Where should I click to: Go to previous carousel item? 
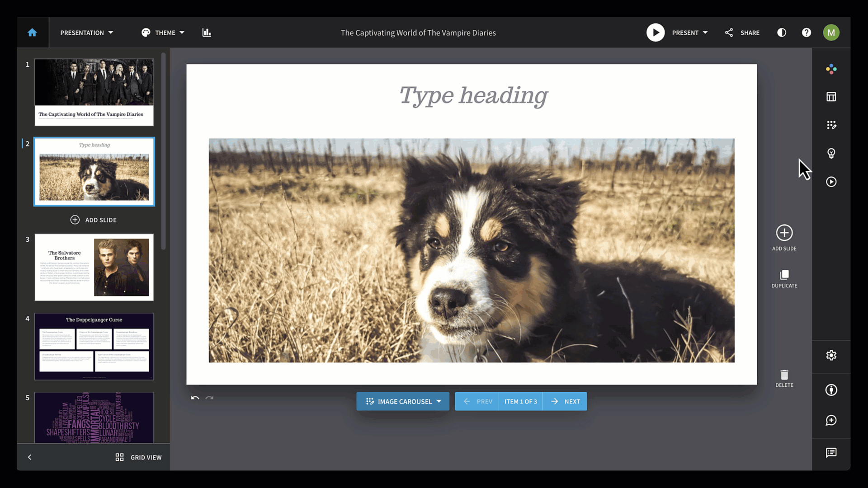pos(477,401)
